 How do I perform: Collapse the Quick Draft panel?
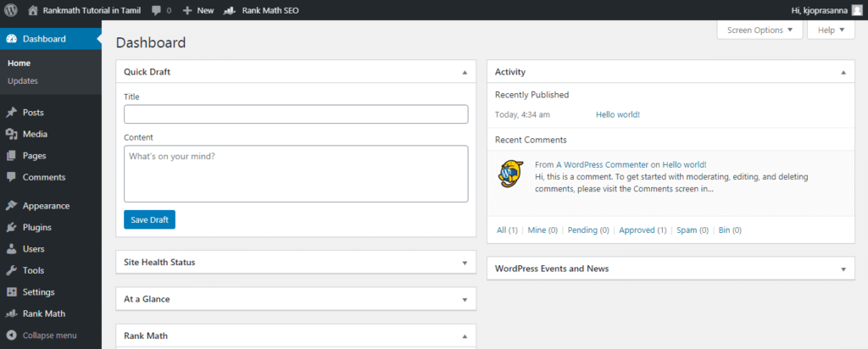(465, 73)
